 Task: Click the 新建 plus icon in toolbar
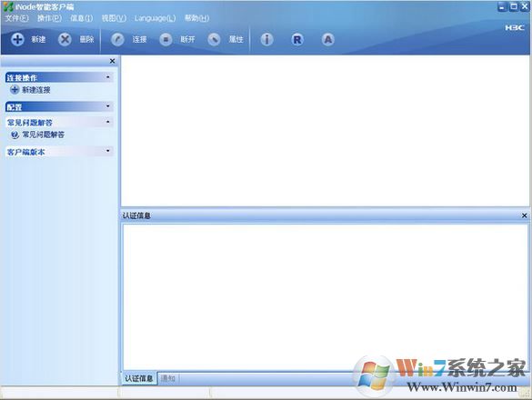[17, 39]
